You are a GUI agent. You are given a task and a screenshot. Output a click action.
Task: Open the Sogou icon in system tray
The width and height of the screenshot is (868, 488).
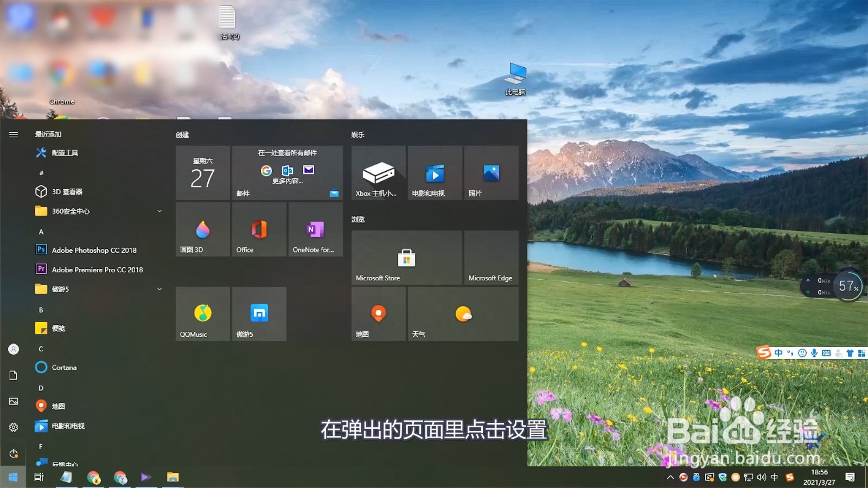coord(790,477)
